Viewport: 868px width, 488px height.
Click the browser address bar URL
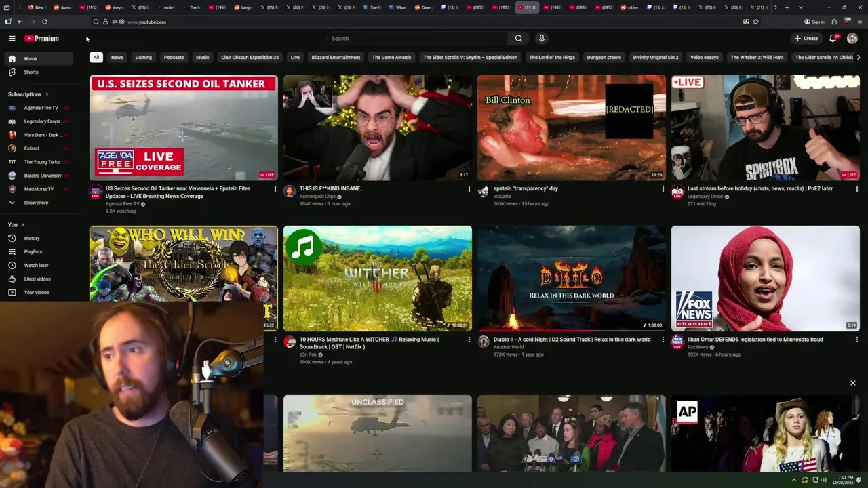pyautogui.click(x=146, y=22)
